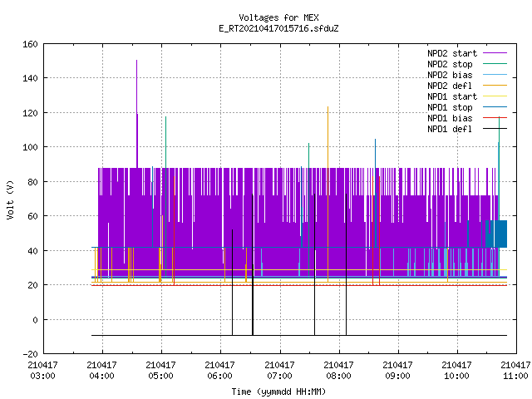Click the purple spike peaking near 150 V
The height and width of the screenshot is (399, 532).
(136, 112)
